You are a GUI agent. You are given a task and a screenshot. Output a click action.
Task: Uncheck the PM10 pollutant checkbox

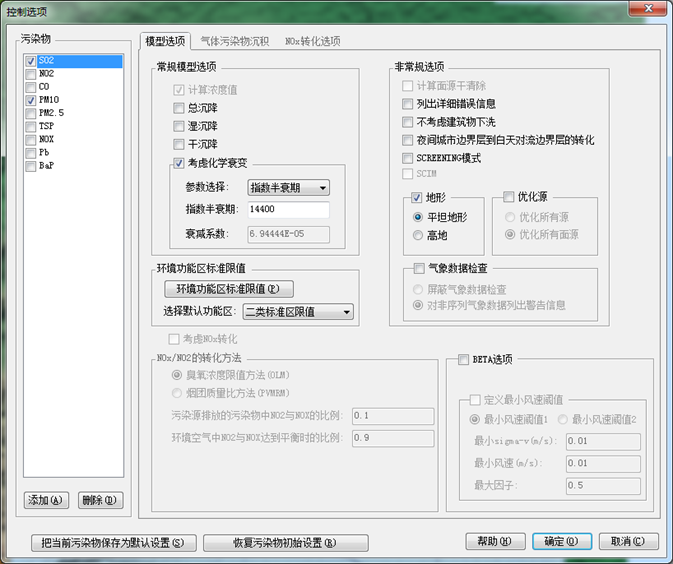[x=30, y=100]
